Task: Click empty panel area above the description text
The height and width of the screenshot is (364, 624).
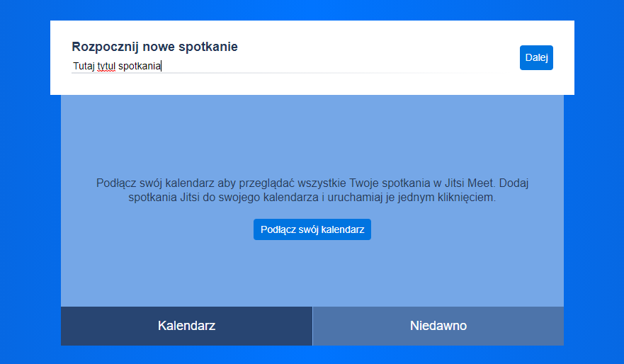Action: coord(312,135)
